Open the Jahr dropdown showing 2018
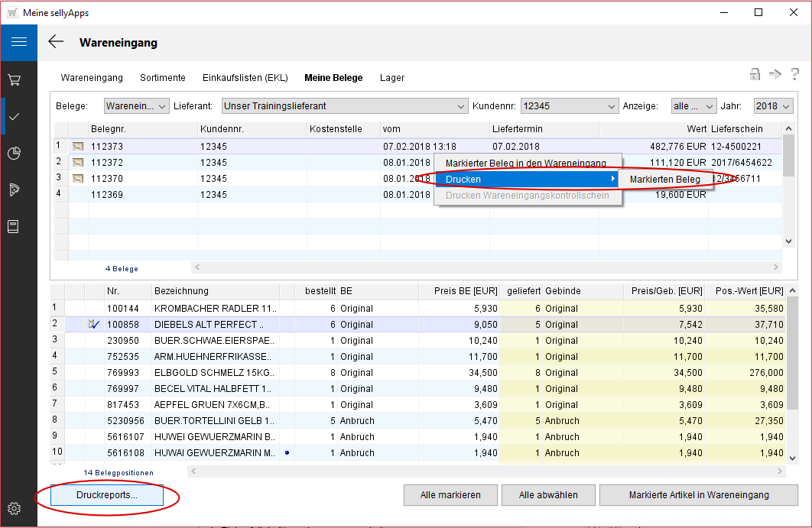This screenshot has height=528, width=812. click(x=773, y=106)
